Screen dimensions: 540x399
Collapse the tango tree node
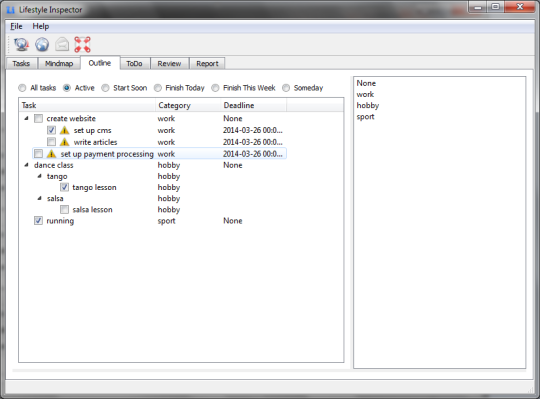(39, 176)
